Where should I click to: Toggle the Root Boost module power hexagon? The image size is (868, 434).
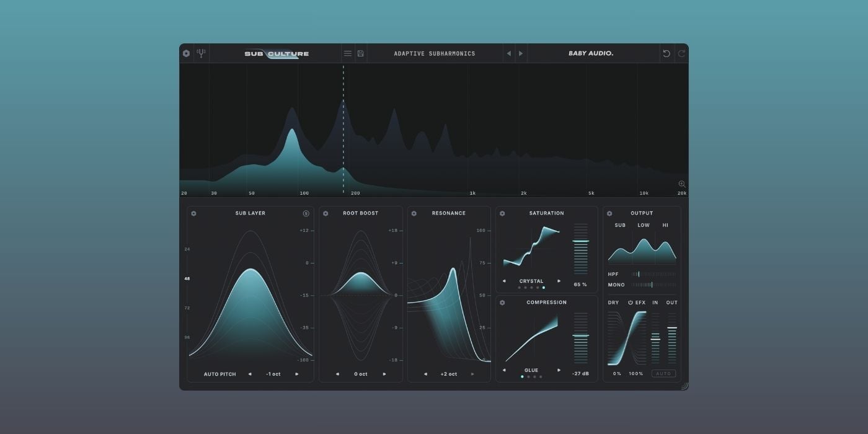[325, 213]
